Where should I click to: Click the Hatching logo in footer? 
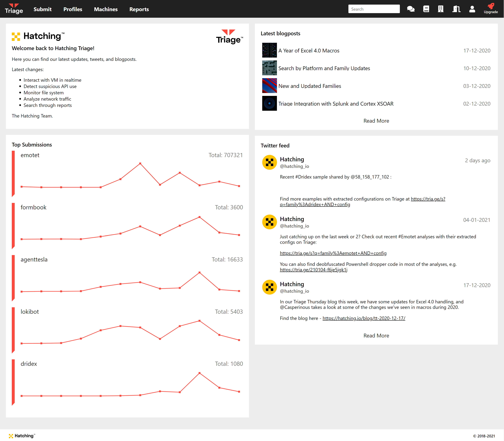(x=22, y=436)
